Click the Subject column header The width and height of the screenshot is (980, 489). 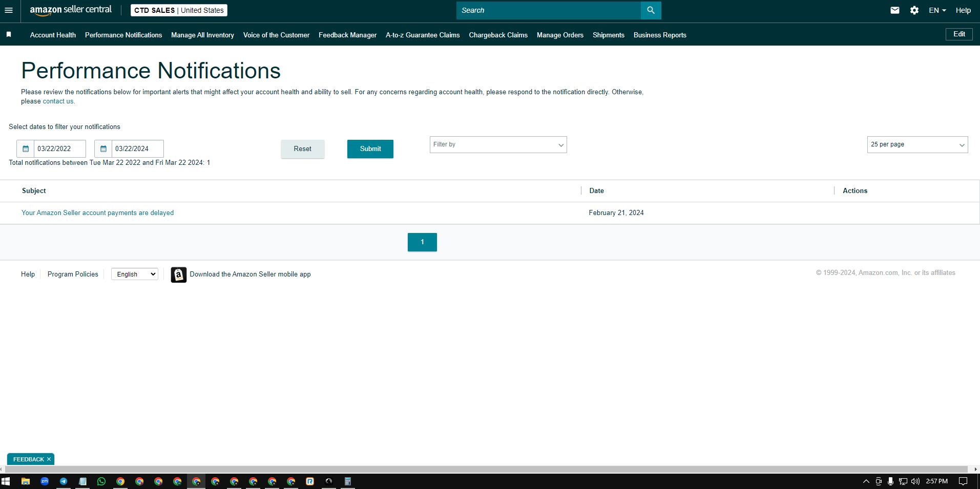34,191
